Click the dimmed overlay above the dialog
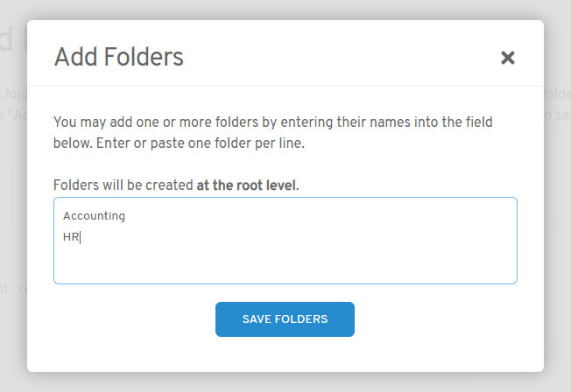Viewport: 571px width, 392px height. point(285,9)
